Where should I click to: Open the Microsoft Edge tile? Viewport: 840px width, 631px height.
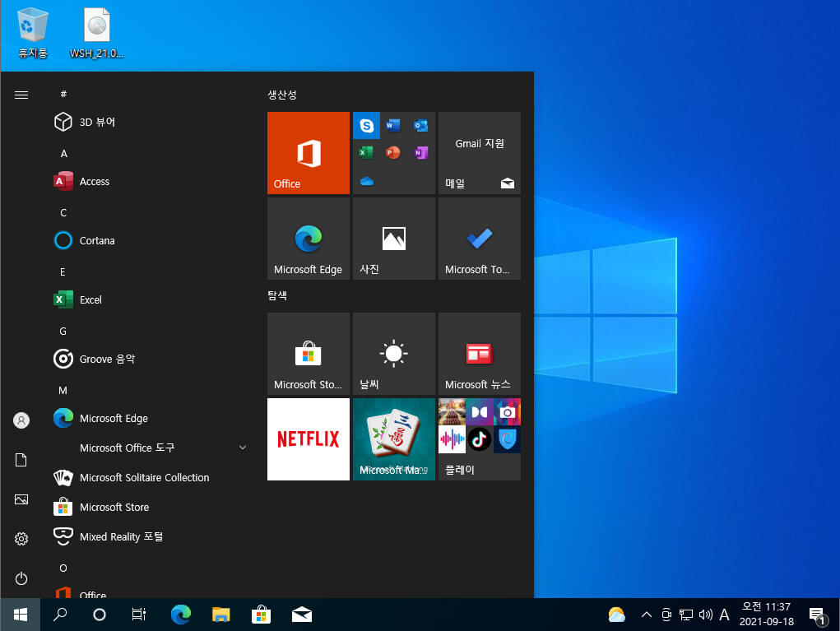click(x=308, y=239)
